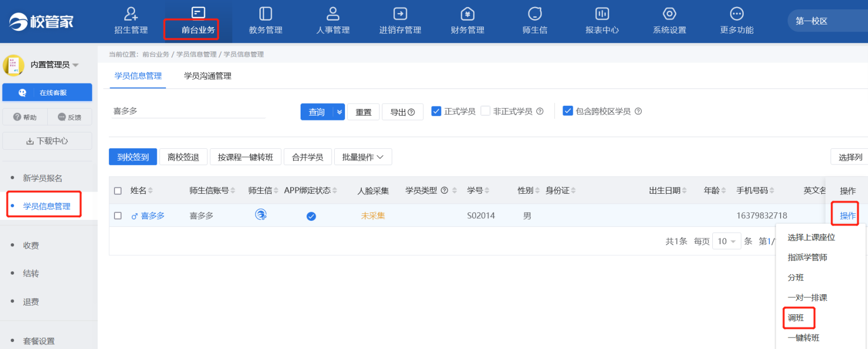Open 人事管理 module icon
868x349 pixels.
tap(333, 14)
